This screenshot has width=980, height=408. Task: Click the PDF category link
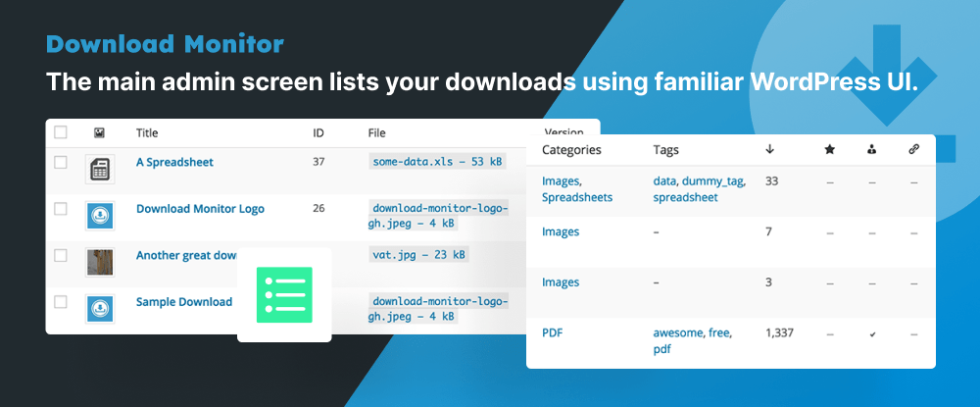pos(552,332)
